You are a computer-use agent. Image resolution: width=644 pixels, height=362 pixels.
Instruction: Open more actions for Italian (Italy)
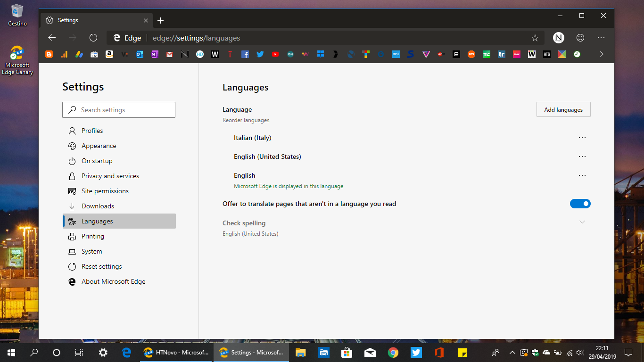tap(582, 138)
